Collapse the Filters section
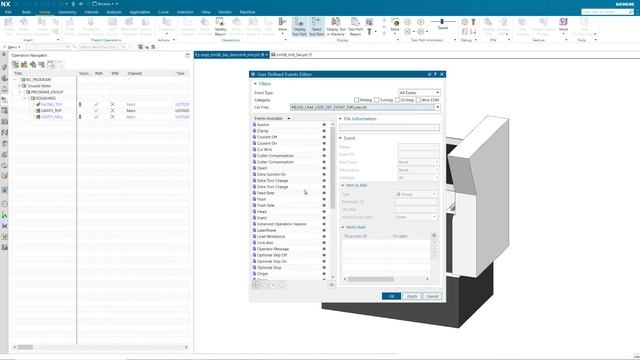The image size is (640, 360). coord(256,84)
